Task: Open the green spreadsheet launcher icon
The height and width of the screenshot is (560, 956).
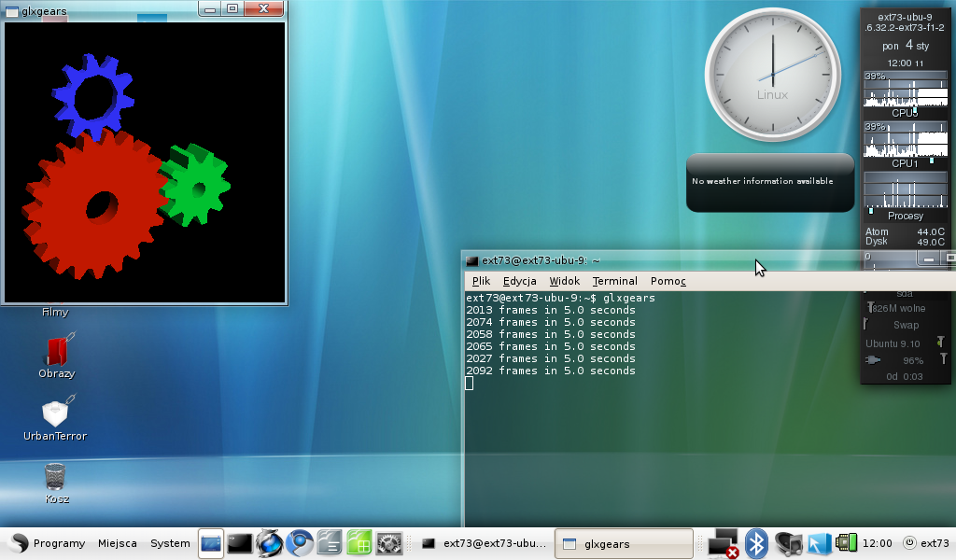Action: coord(359,543)
